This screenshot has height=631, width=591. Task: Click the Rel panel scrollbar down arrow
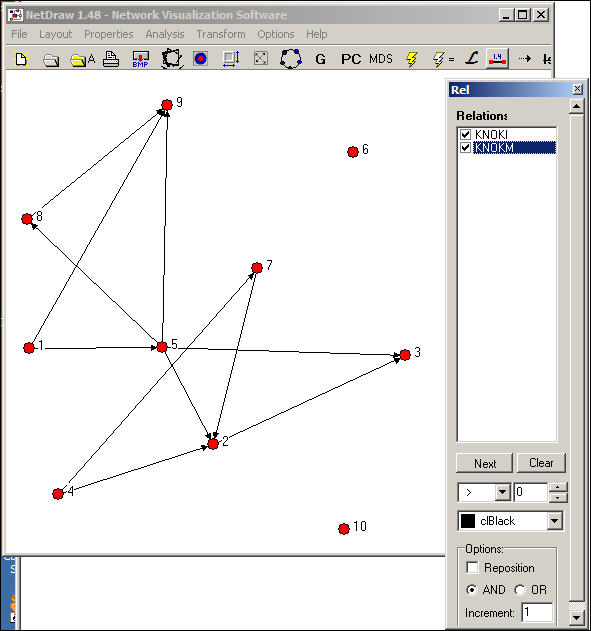coord(576,617)
